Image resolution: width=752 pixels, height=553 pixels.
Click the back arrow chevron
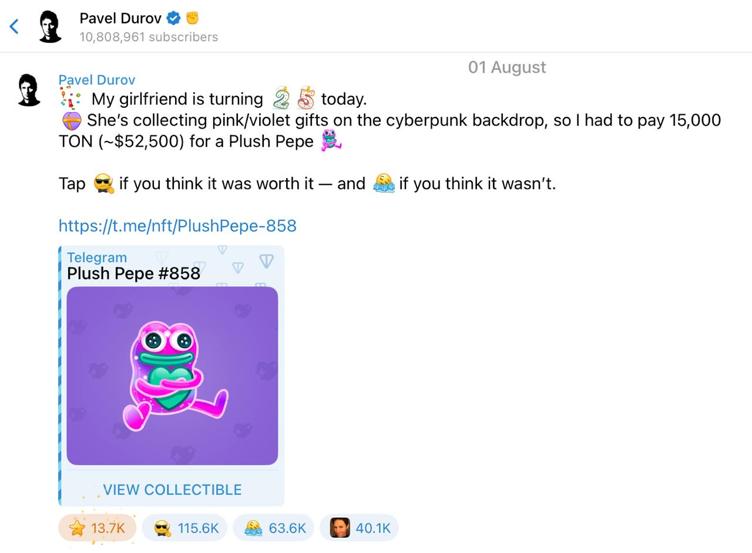click(14, 27)
